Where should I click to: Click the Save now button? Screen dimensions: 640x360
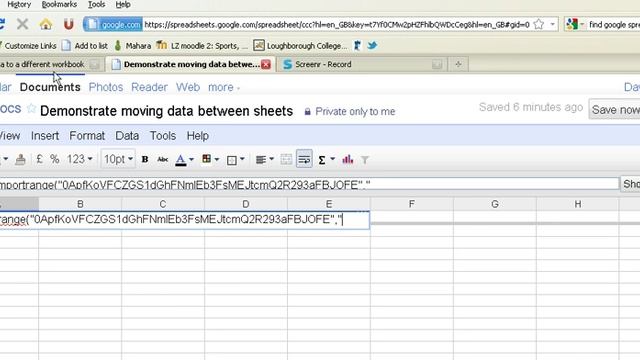[614, 109]
